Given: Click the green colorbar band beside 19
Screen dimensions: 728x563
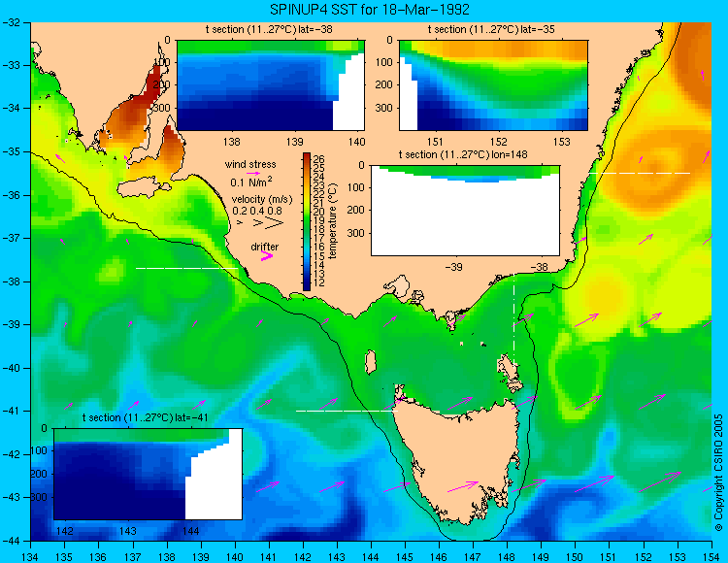Looking at the screenshot, I should tap(307, 220).
